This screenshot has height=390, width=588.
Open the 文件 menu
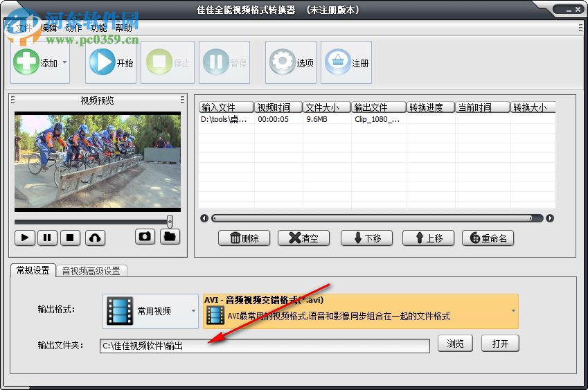[x=24, y=28]
